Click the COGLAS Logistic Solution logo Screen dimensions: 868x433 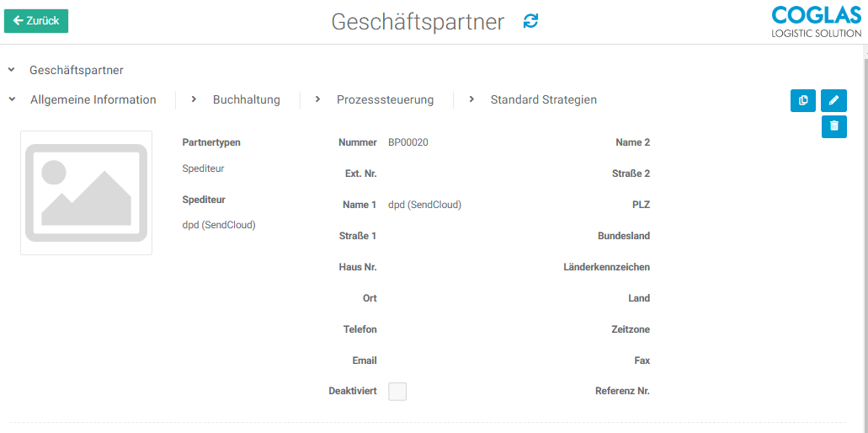(816, 22)
